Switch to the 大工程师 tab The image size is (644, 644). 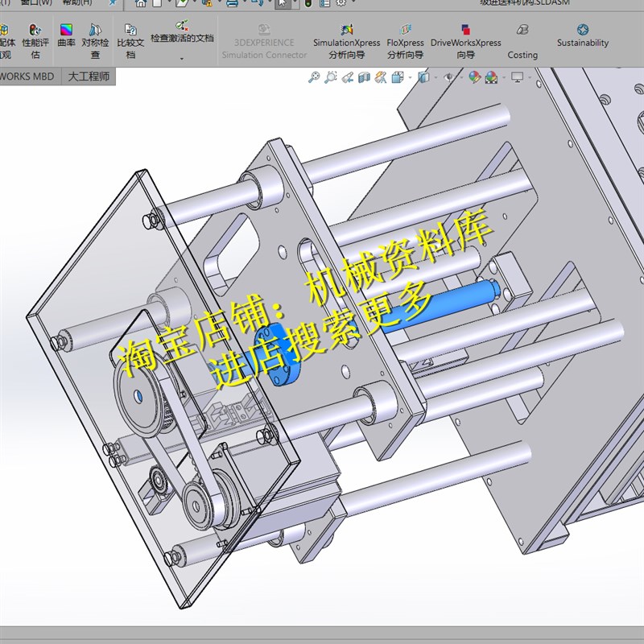(x=89, y=76)
